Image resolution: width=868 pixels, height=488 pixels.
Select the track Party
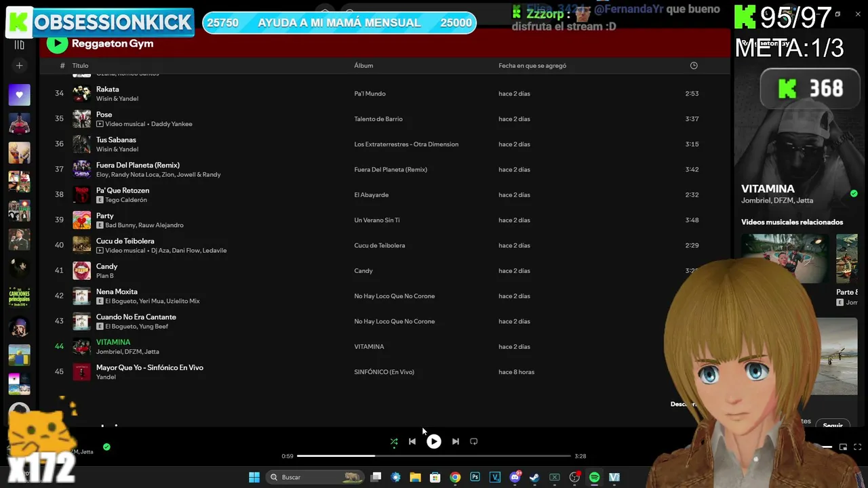pos(105,216)
